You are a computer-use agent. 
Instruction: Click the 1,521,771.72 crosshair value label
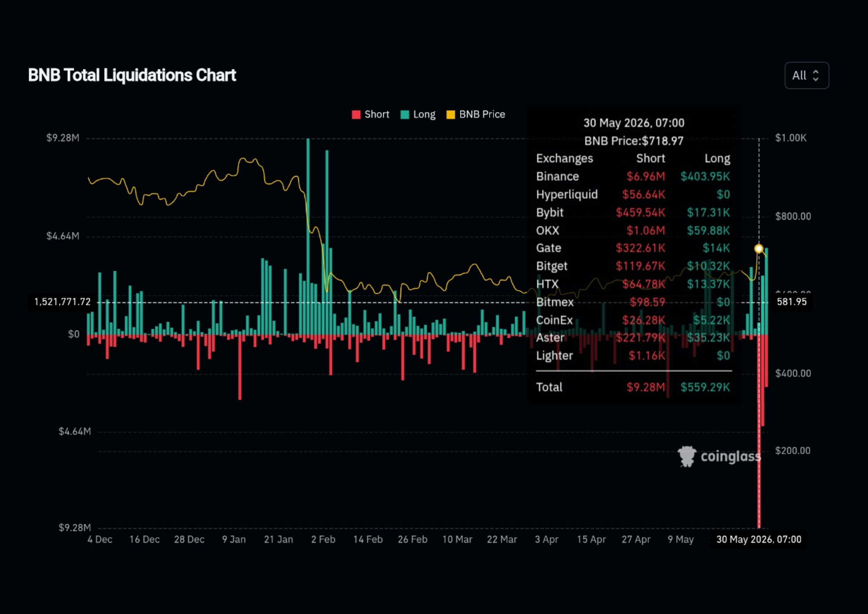pyautogui.click(x=62, y=302)
